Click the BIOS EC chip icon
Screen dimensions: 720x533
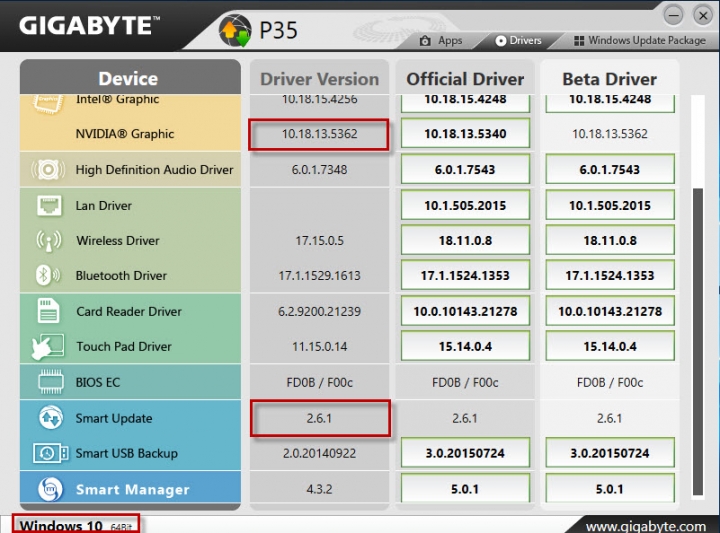tap(50, 382)
